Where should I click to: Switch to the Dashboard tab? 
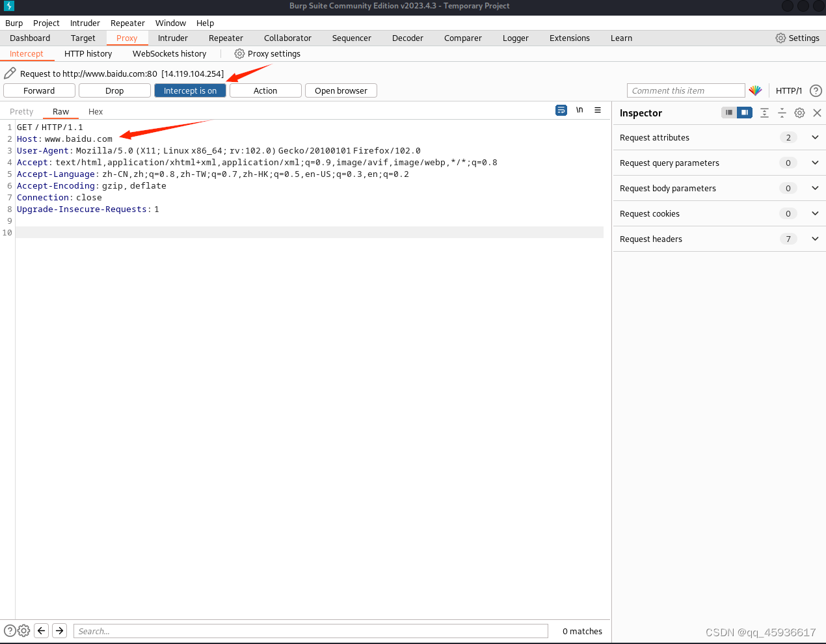coord(30,38)
